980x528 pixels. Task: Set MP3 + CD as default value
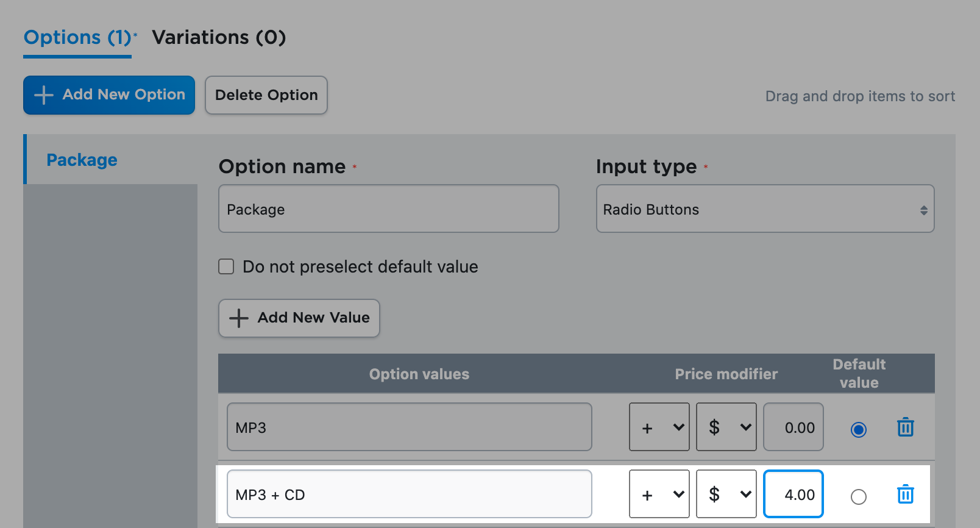coord(859,497)
